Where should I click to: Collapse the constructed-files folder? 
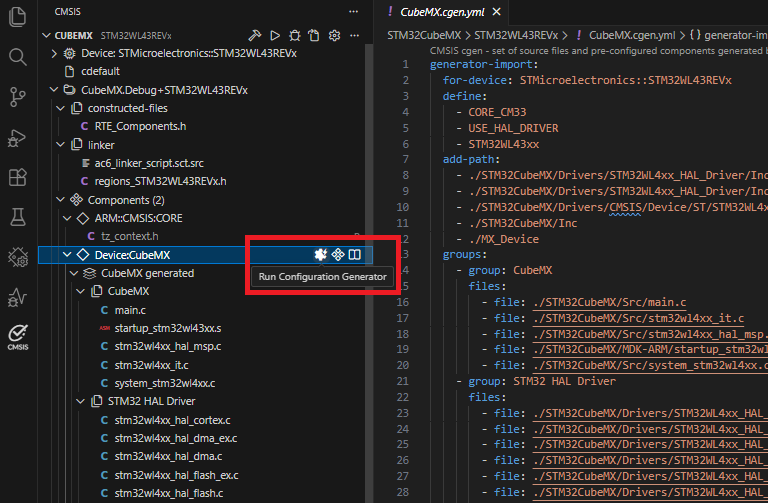(x=60, y=108)
